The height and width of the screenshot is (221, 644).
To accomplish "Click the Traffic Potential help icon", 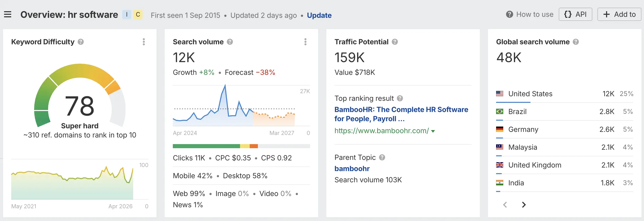I will (395, 42).
